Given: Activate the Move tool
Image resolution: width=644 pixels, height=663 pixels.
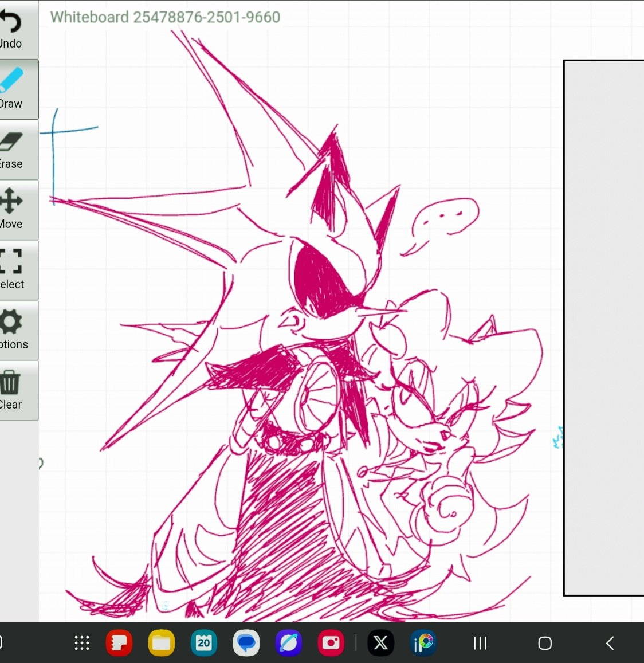Looking at the screenshot, I should tap(18, 210).
